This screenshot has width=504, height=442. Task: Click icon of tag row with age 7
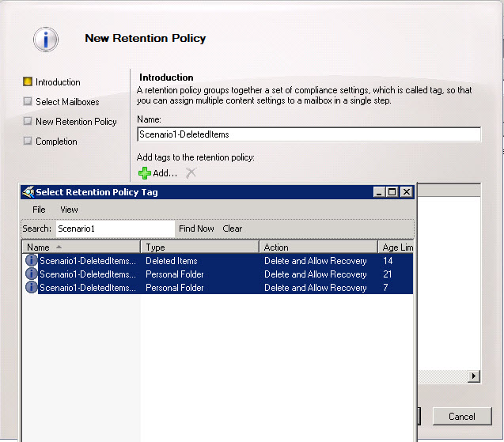(31, 287)
